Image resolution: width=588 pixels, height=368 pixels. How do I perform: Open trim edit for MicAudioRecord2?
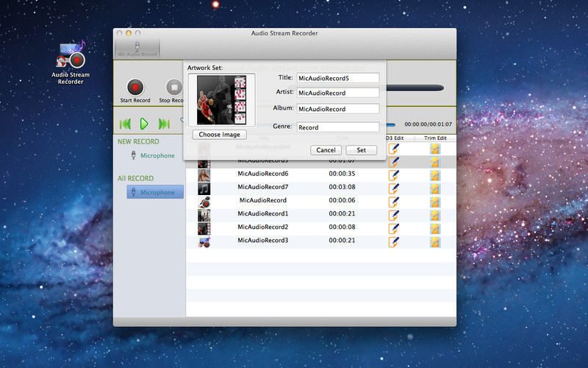tap(435, 229)
